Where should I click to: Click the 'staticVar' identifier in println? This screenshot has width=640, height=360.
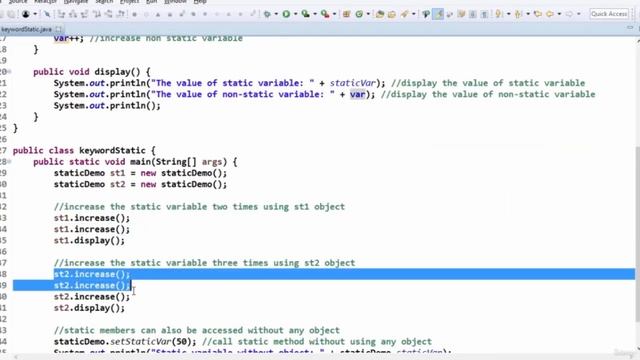[352, 83]
